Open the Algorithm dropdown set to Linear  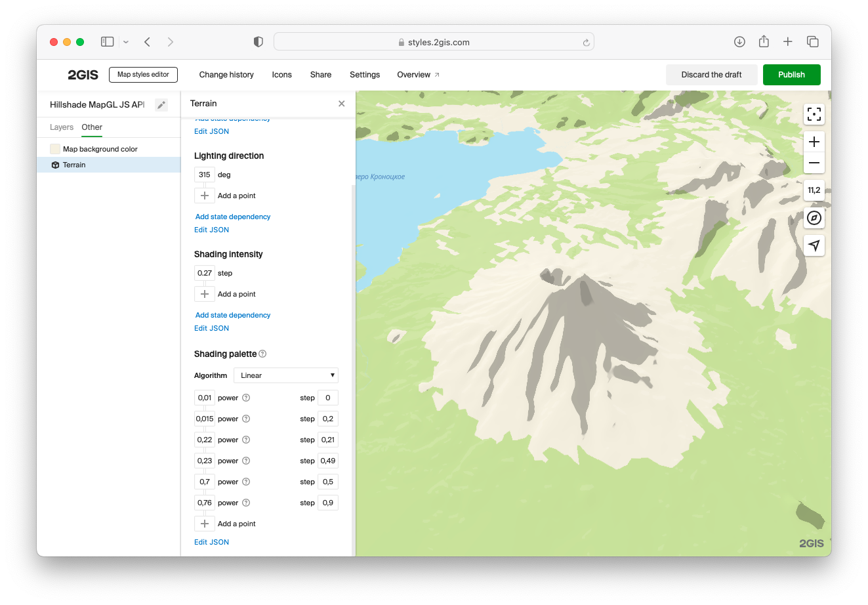click(x=286, y=375)
